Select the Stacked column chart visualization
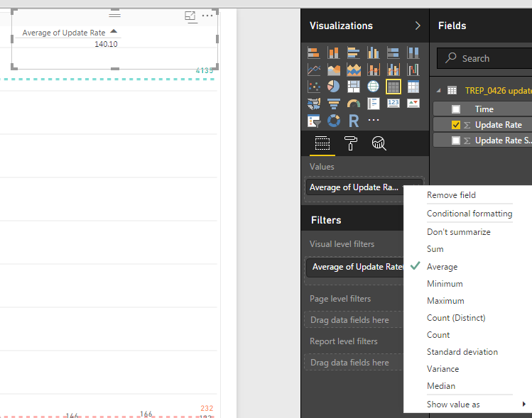532x418 pixels. tap(334, 53)
